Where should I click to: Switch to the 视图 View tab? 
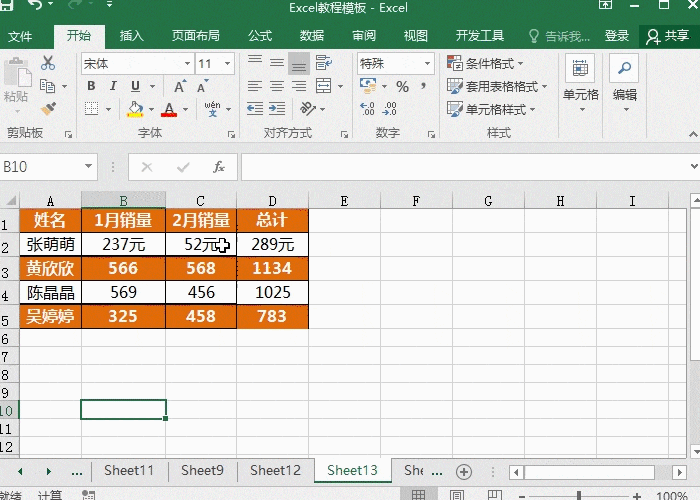click(x=416, y=36)
